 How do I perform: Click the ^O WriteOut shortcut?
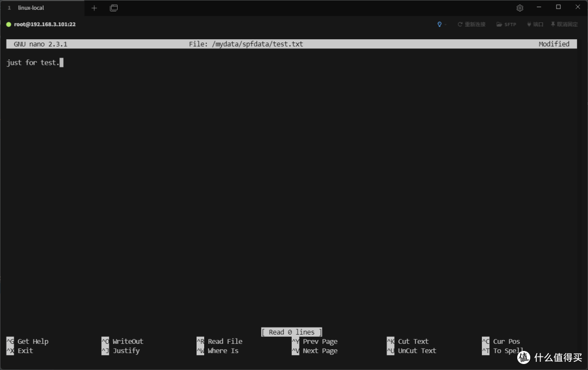tap(122, 342)
